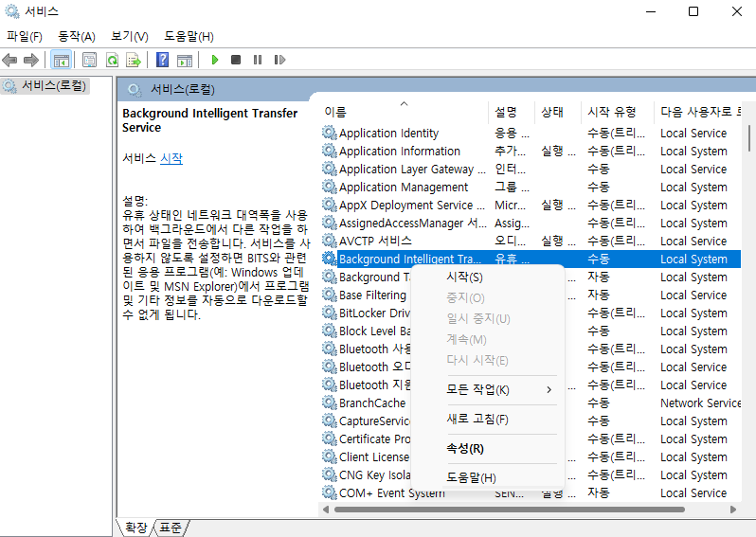Choose 시작(S) in the context menu
Viewport: 756px width, 537px height.
click(x=488, y=277)
